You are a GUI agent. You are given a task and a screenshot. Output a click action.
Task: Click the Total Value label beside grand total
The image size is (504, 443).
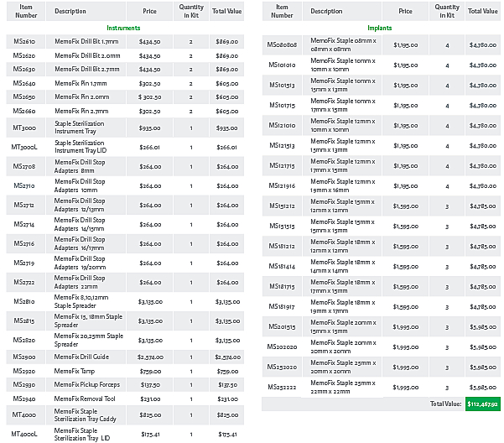click(x=444, y=404)
